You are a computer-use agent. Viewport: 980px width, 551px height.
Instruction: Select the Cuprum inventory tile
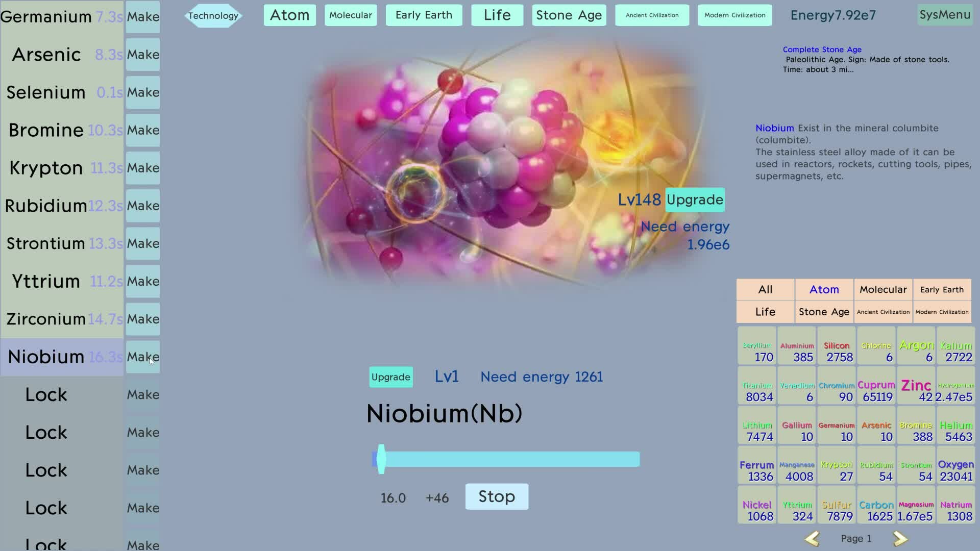click(876, 390)
